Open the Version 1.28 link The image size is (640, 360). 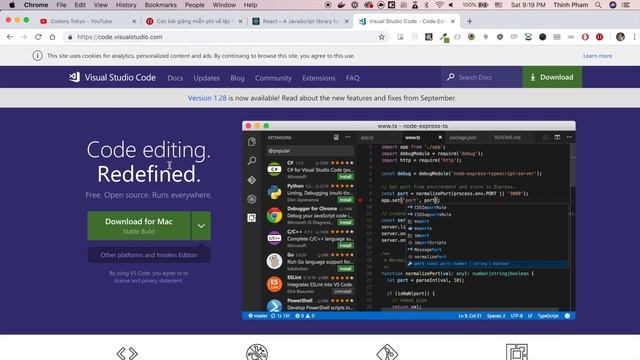click(207, 98)
